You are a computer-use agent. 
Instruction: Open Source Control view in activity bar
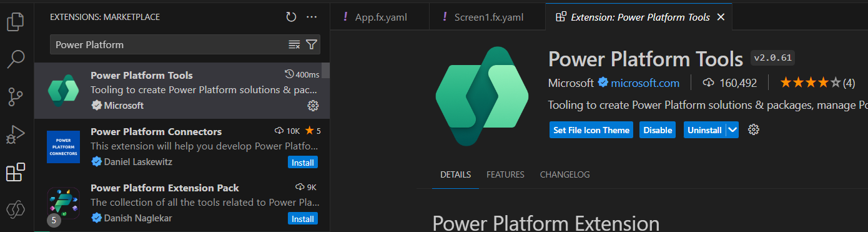16,97
